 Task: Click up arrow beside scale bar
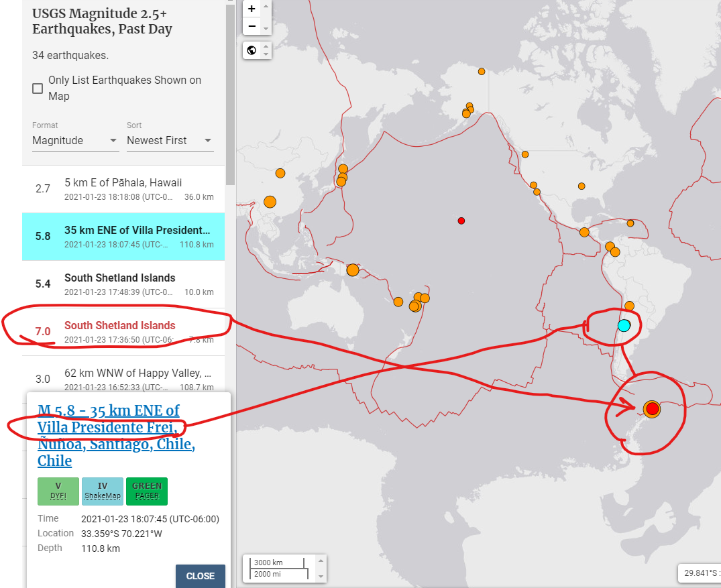click(321, 561)
